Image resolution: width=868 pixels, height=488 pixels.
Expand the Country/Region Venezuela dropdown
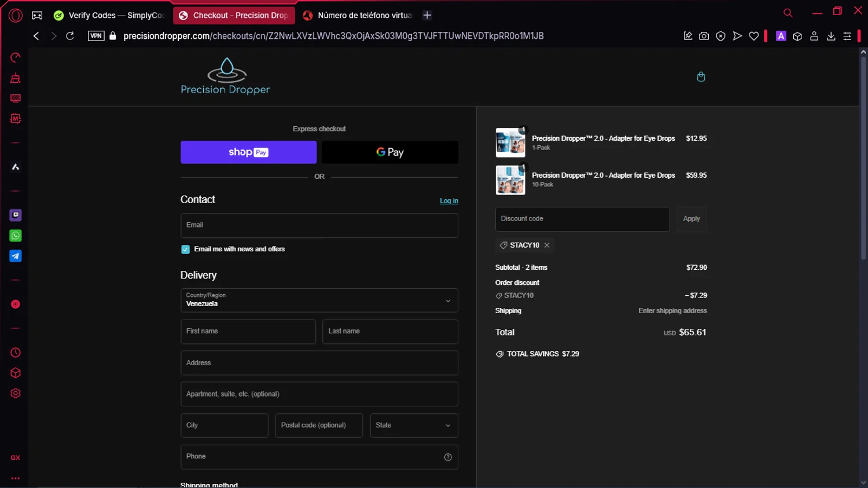319,300
